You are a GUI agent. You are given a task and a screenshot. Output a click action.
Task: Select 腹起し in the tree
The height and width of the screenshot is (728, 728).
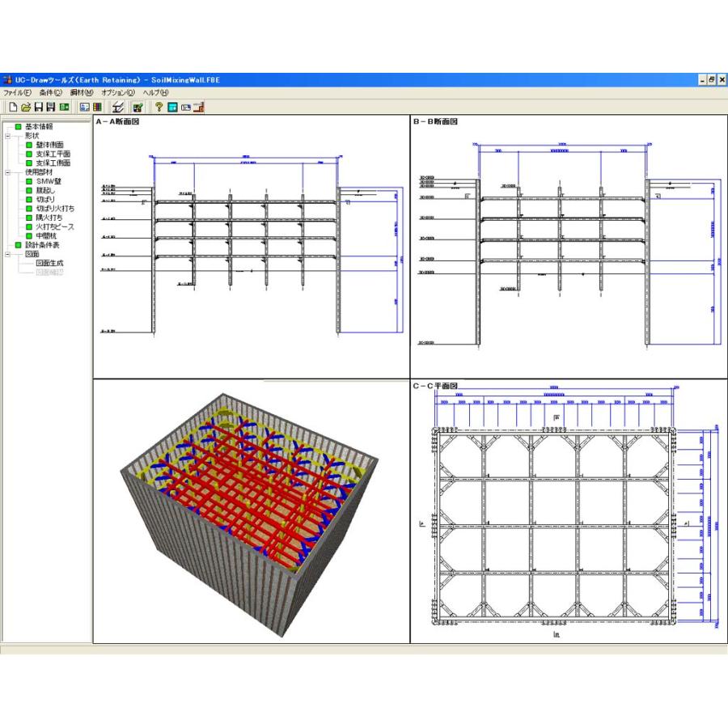point(45,190)
